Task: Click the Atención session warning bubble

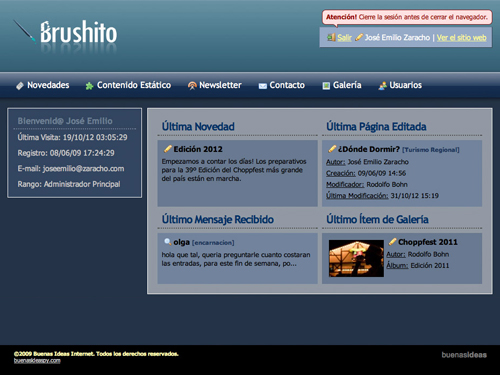Action: click(407, 17)
